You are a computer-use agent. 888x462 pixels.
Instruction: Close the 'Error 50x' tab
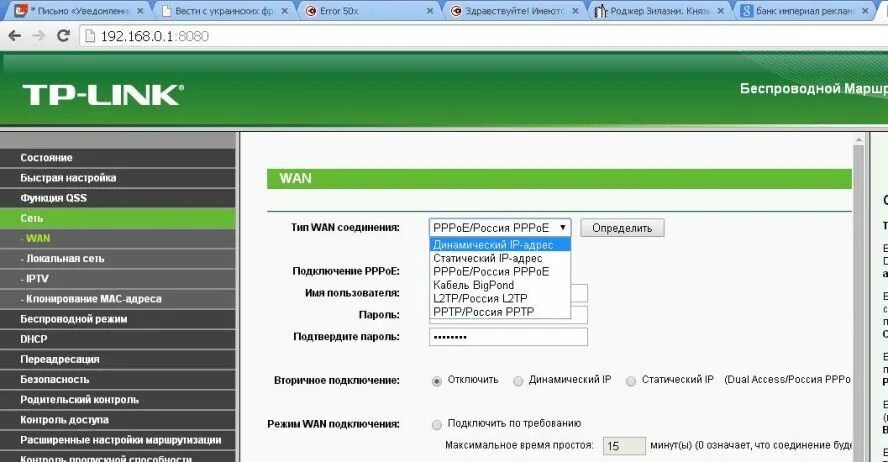tap(430, 11)
